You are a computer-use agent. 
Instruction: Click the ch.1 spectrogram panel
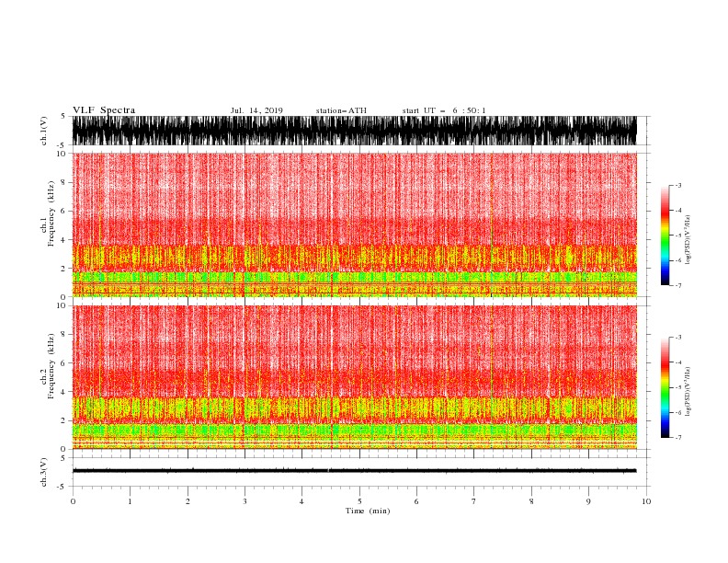click(x=355, y=224)
